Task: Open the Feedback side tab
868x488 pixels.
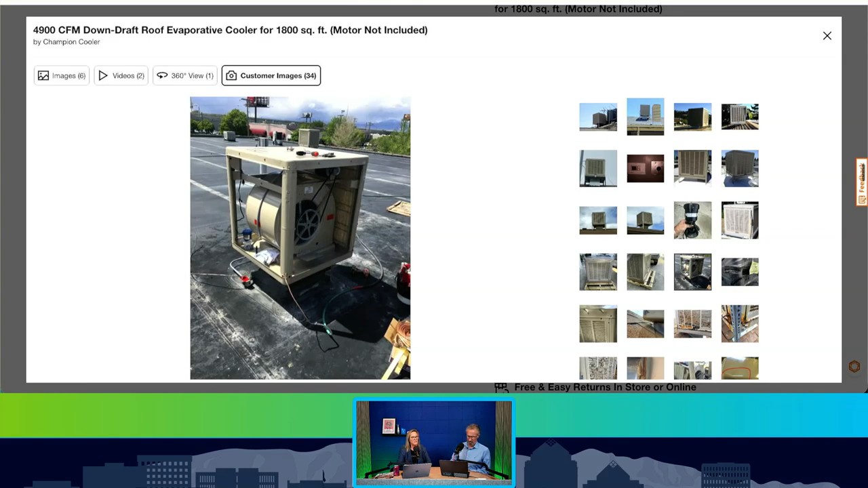Action: pos(862,182)
